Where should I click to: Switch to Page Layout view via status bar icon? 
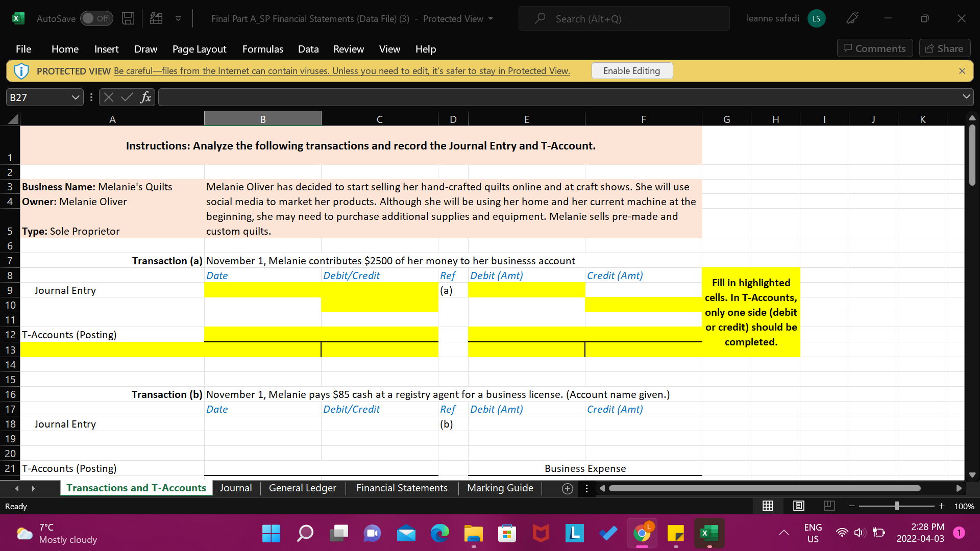tap(798, 506)
